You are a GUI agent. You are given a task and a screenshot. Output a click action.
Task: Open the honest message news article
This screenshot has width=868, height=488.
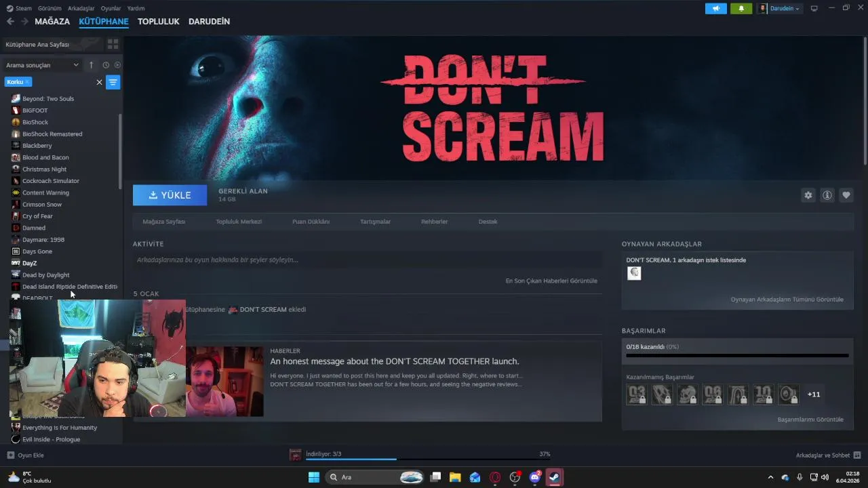click(x=395, y=361)
